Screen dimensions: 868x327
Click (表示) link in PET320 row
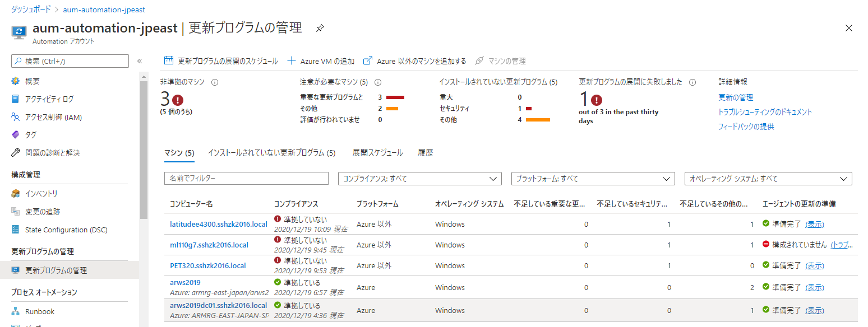click(x=815, y=265)
